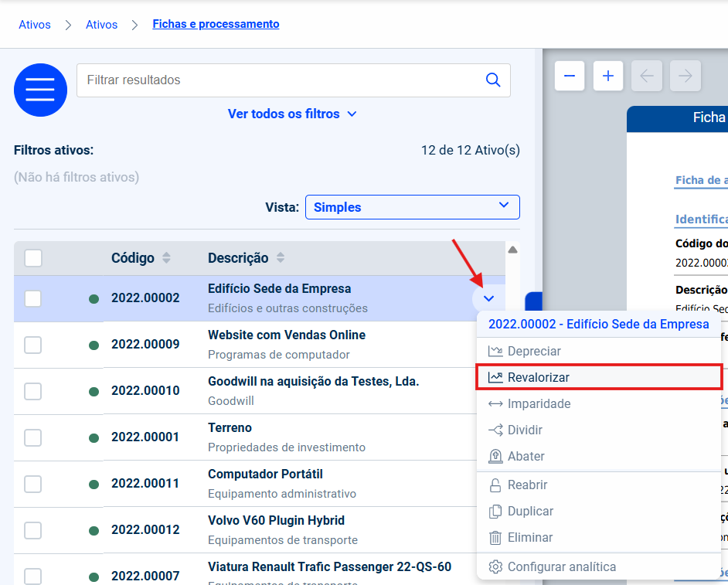Choose Dividir menu entry
Screen dimensions: 728x585
tap(599, 430)
